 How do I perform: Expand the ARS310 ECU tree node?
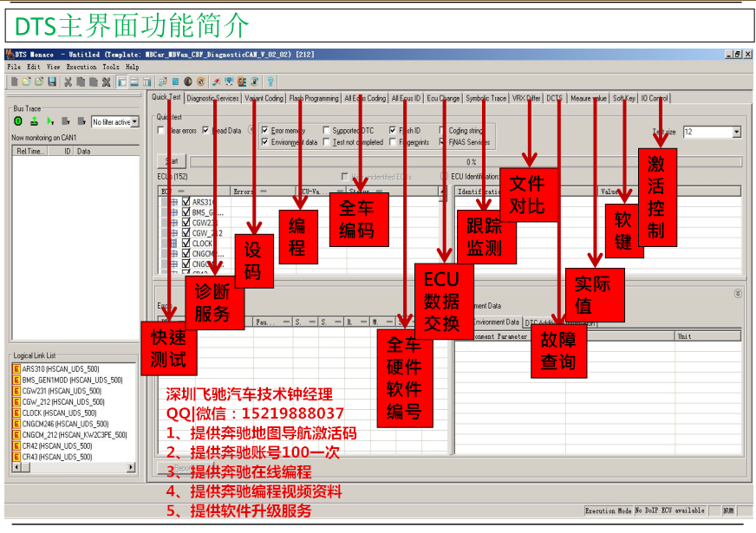click(174, 202)
